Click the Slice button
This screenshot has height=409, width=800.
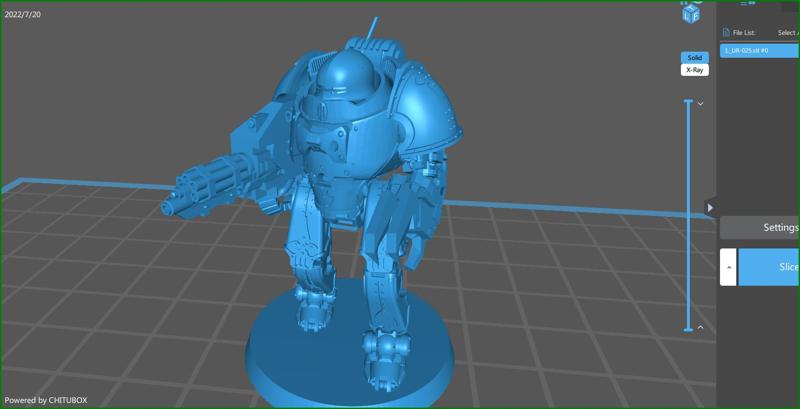point(769,267)
